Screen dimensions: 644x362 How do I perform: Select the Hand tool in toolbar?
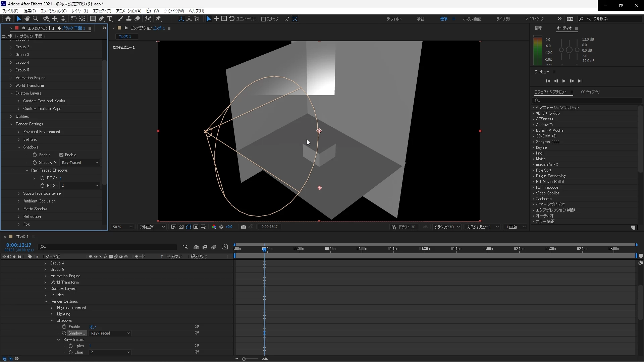(27, 19)
